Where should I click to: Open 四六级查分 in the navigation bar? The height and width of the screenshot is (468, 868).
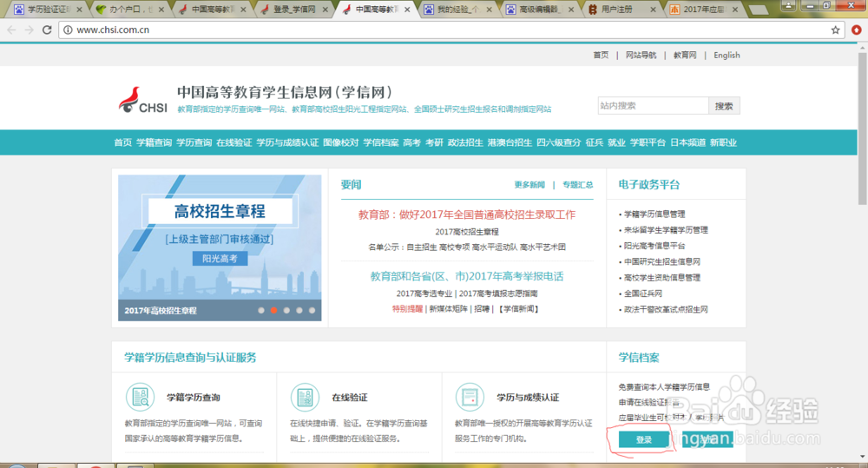558,143
